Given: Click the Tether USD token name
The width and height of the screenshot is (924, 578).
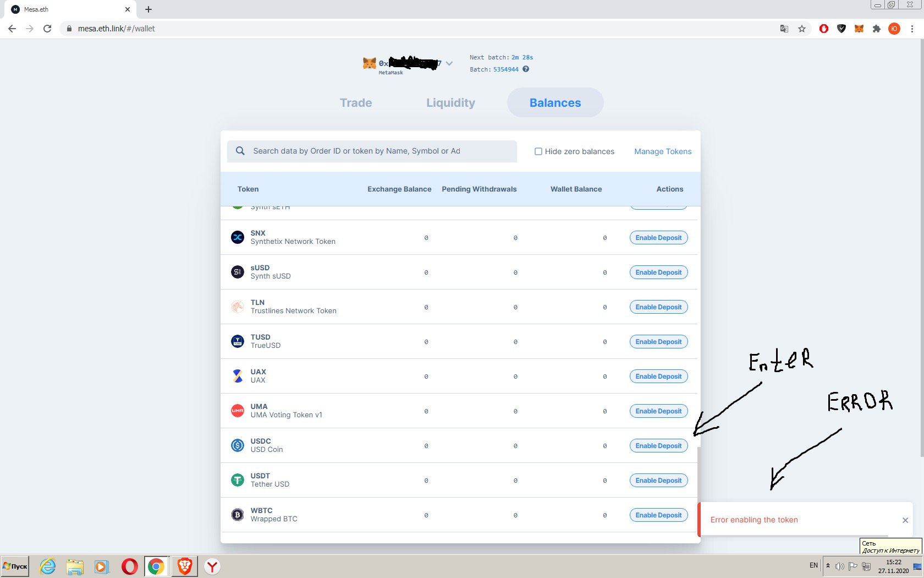Looking at the screenshot, I should click(269, 484).
